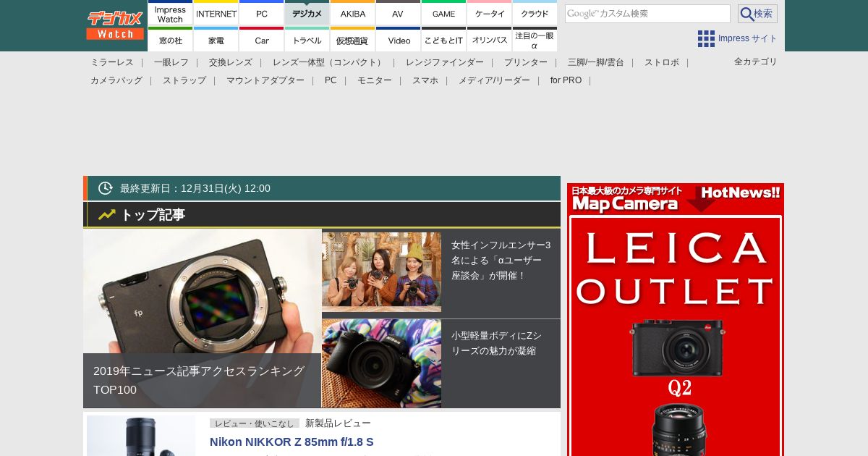Open Nikon NIKKOR Z 85mm f/1.8 S review

click(292, 442)
